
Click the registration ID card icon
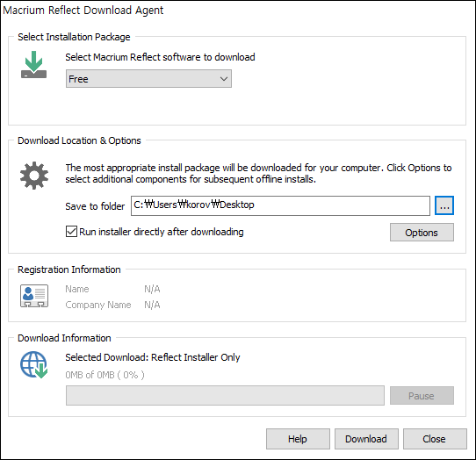click(34, 296)
